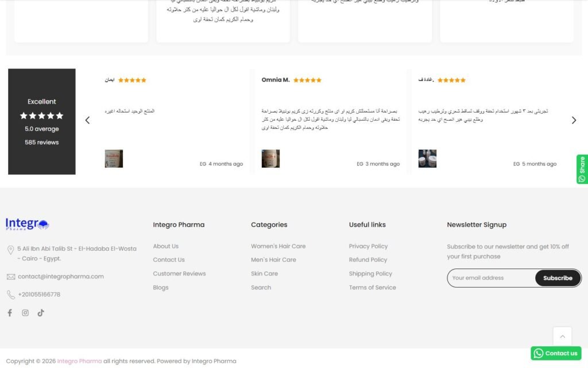The height and width of the screenshot is (368, 588).
Task: Go to Women's Hair Care category
Action: pyautogui.click(x=278, y=246)
